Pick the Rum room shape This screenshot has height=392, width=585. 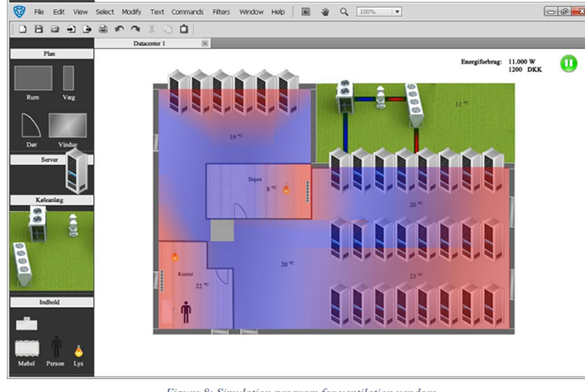pyautogui.click(x=33, y=78)
